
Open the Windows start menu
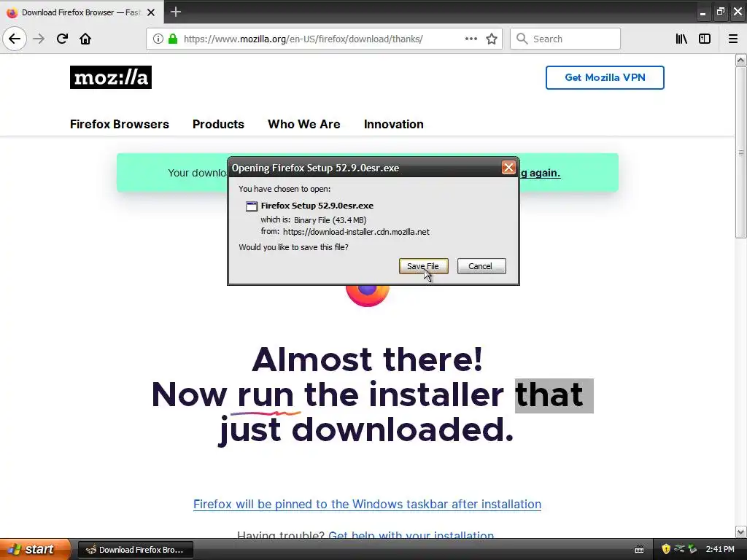pyautogui.click(x=35, y=549)
